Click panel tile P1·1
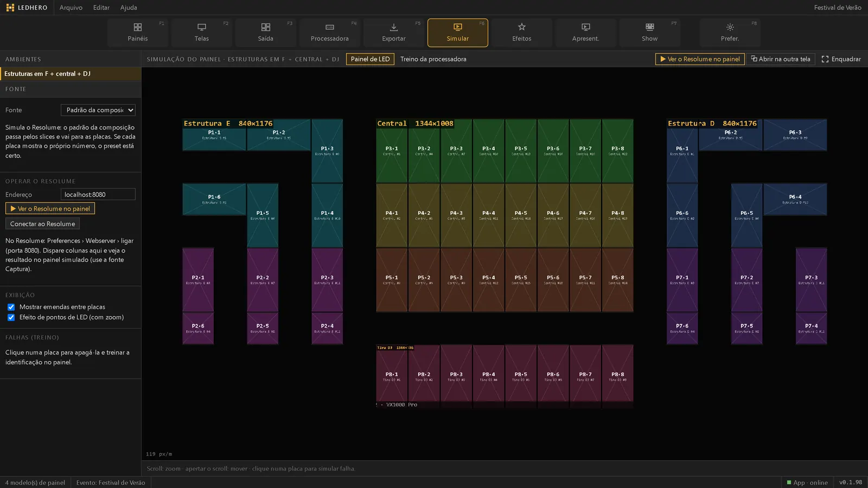Screen dimensions: 868x488 pyautogui.click(x=214, y=134)
